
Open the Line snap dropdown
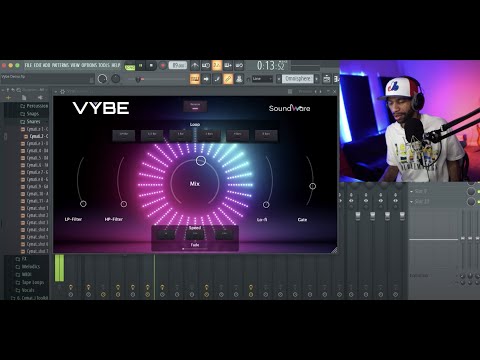point(262,79)
